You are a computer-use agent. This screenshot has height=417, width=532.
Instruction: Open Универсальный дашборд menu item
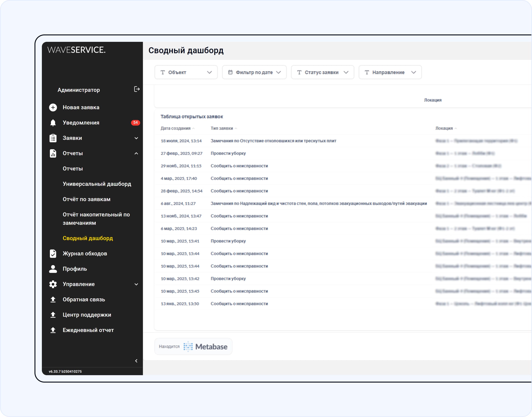click(97, 184)
